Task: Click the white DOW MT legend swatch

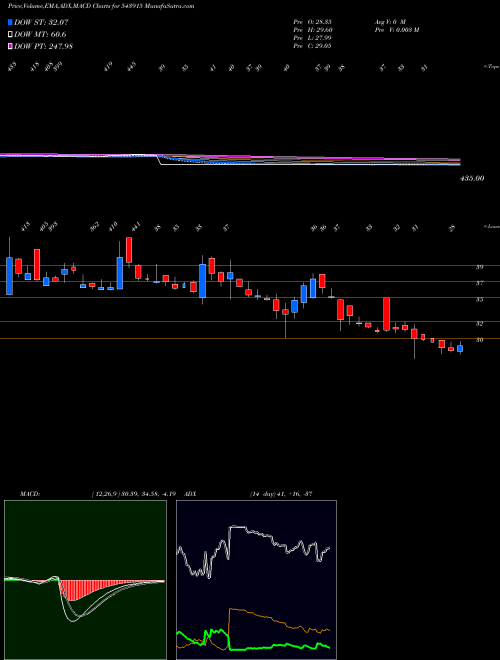Action: pyautogui.click(x=10, y=35)
